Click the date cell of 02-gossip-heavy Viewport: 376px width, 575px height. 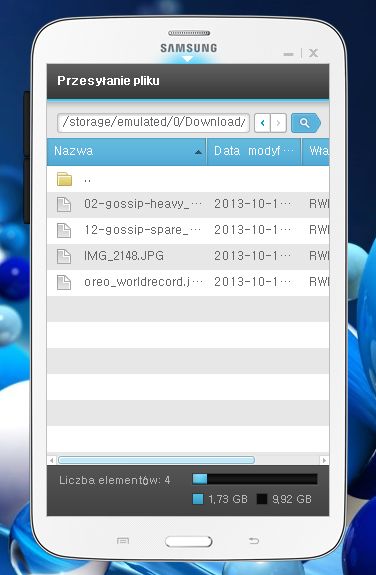253,204
